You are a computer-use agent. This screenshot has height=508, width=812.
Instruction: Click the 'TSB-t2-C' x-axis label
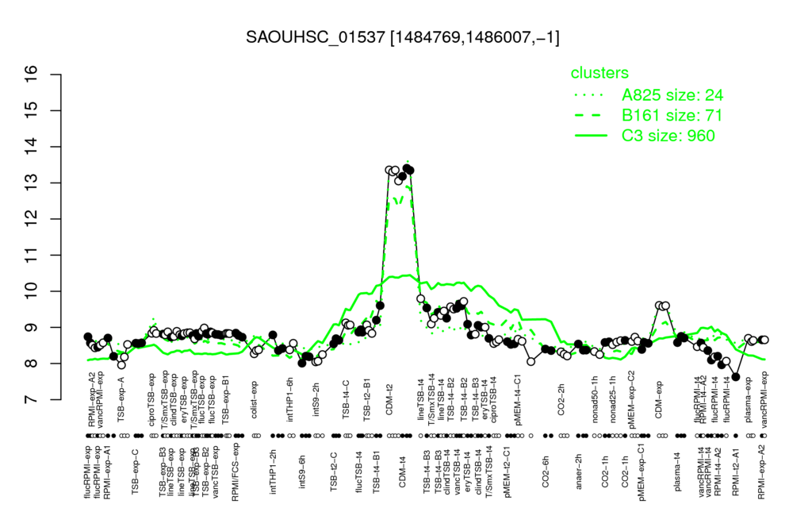coord(334,473)
